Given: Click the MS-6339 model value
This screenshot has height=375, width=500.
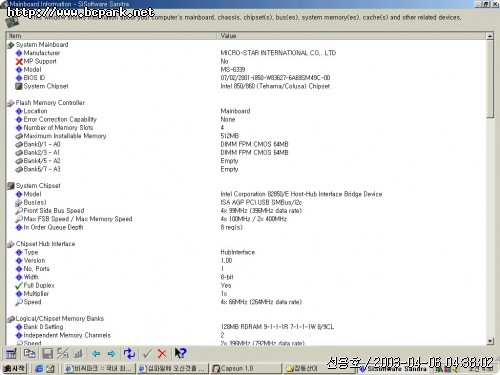Looking at the screenshot, I should click(233, 70).
